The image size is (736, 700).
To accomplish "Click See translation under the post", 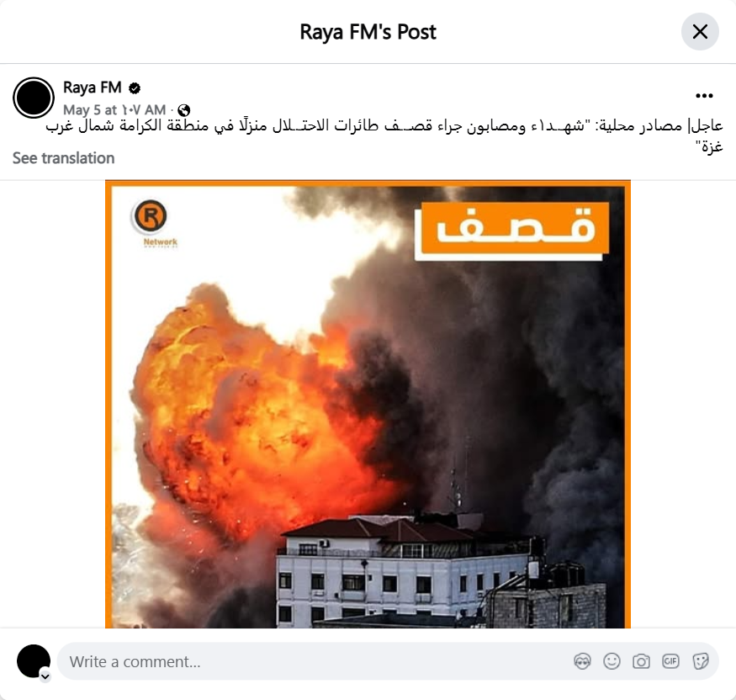I will (x=63, y=158).
